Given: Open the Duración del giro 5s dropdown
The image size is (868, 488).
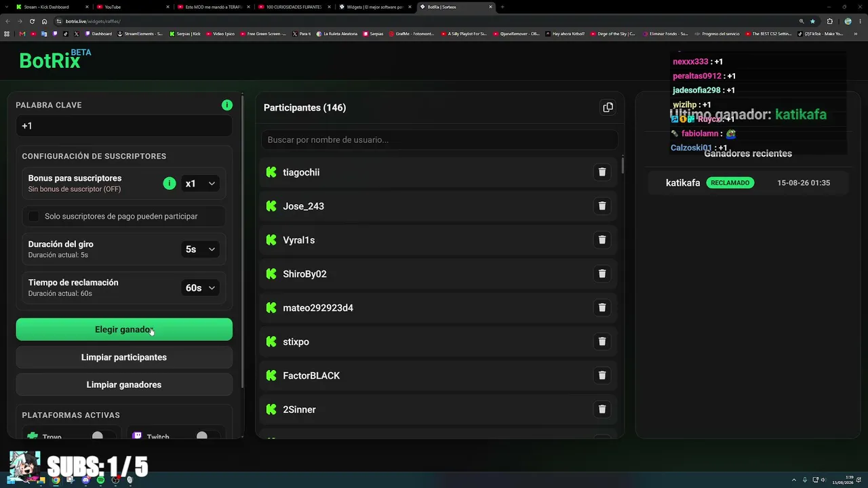Looking at the screenshot, I should coord(200,249).
